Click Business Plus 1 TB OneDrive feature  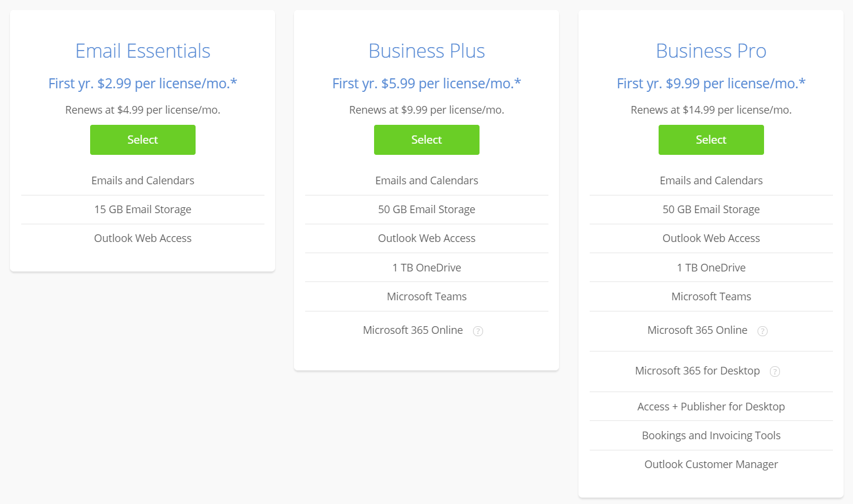pyautogui.click(x=426, y=268)
